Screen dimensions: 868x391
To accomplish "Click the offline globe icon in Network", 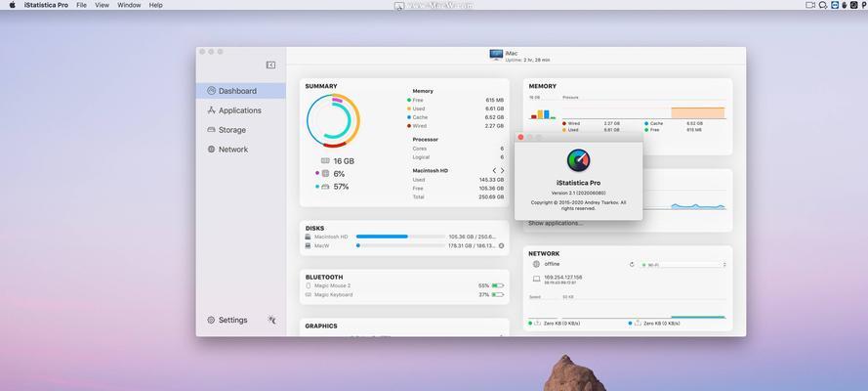I will pos(536,264).
